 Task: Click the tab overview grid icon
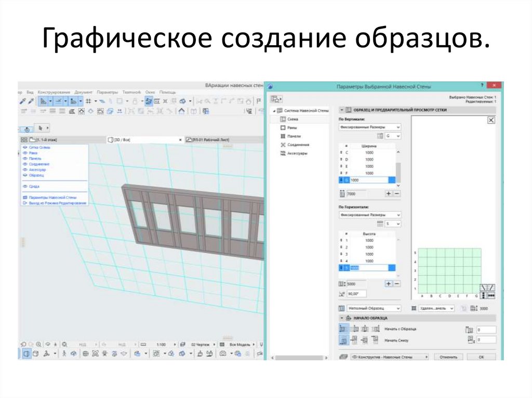[24, 140]
